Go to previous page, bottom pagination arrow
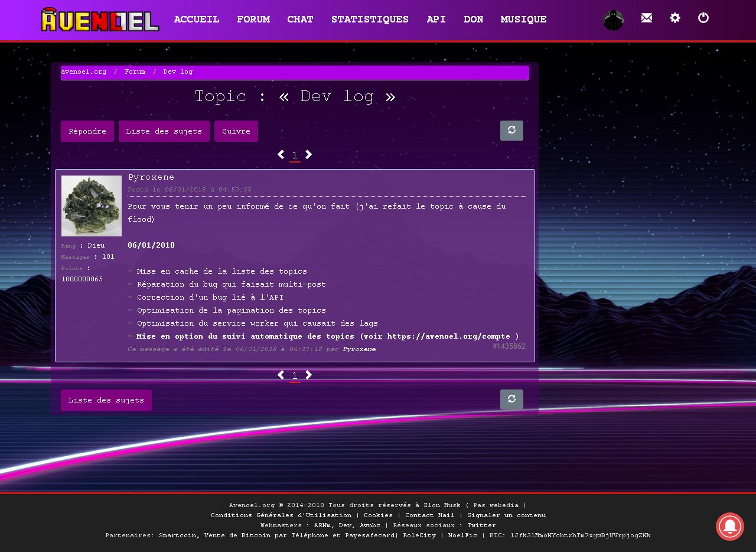756x552 pixels. click(281, 375)
